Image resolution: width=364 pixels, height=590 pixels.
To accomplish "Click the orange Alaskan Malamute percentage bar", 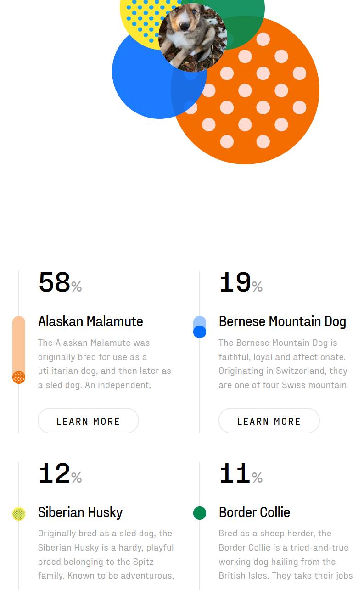I will (x=19, y=350).
